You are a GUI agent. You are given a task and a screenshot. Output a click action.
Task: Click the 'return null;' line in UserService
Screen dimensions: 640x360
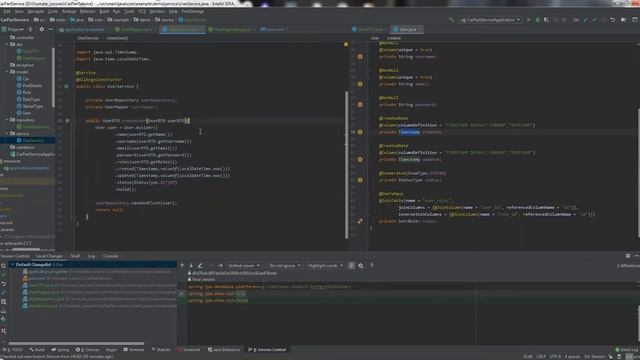point(109,210)
